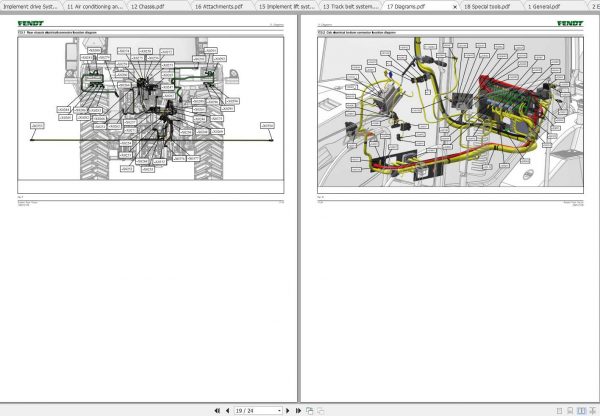Viewport: 600px width, 416px height.
Task: Click the previous view icon
Action: coord(310,411)
